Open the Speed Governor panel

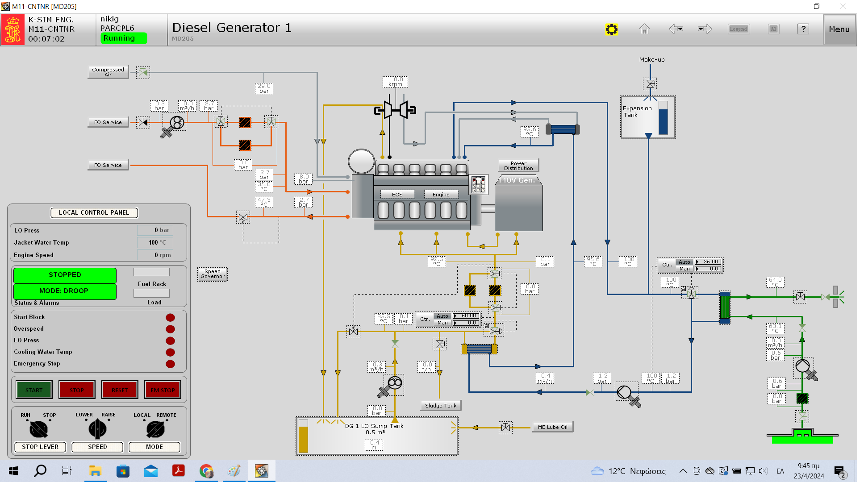tap(212, 274)
